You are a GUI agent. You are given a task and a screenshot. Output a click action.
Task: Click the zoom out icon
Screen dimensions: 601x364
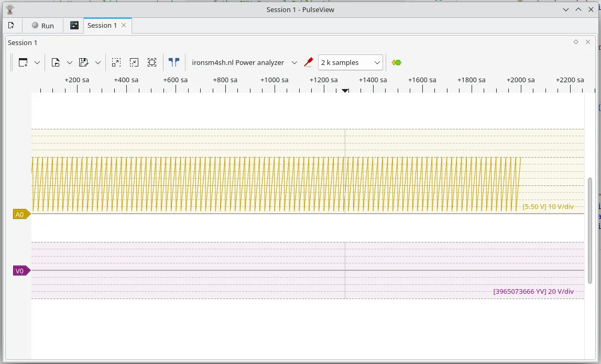(134, 63)
